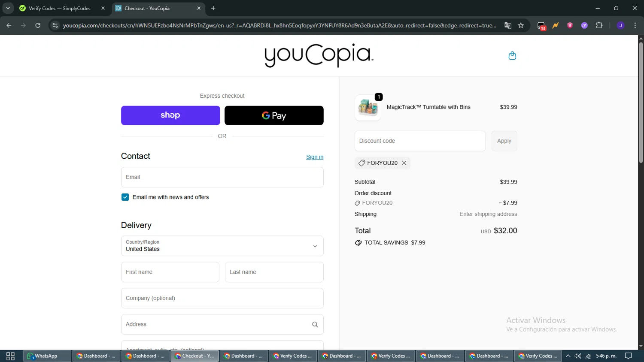Reload the checkout page
Viewport: 644px width, 362px height.
point(38,25)
